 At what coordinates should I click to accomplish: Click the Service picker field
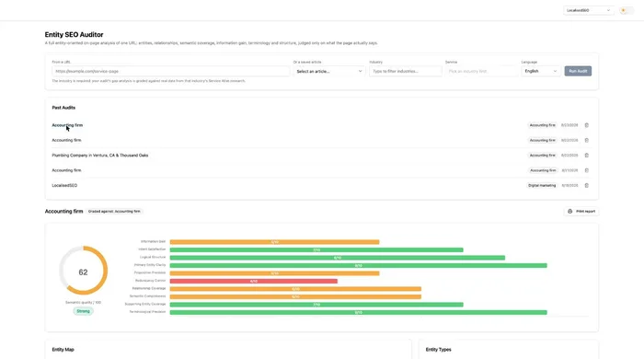tap(481, 71)
